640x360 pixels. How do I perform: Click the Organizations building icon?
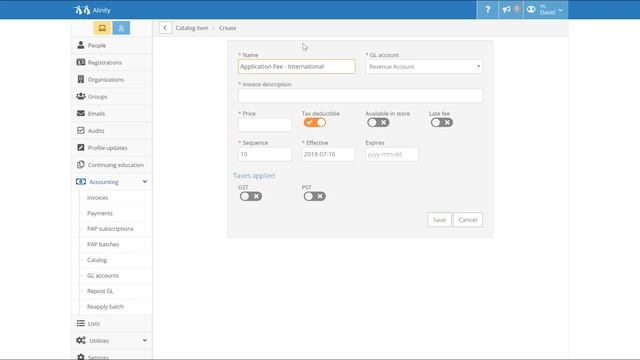81,79
